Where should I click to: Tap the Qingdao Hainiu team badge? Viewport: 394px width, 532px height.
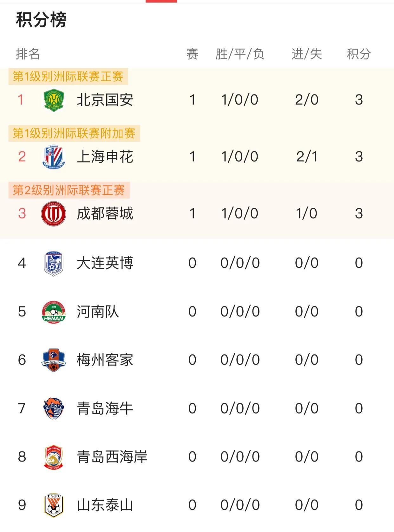click(x=54, y=408)
